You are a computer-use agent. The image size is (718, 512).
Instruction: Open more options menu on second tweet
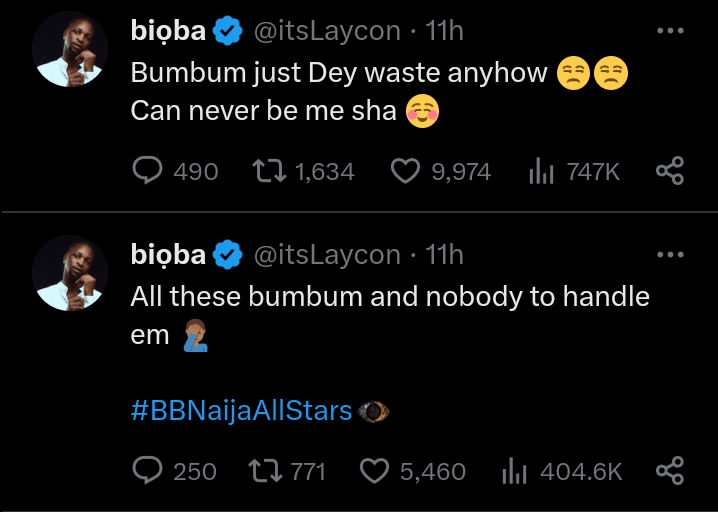(x=669, y=255)
